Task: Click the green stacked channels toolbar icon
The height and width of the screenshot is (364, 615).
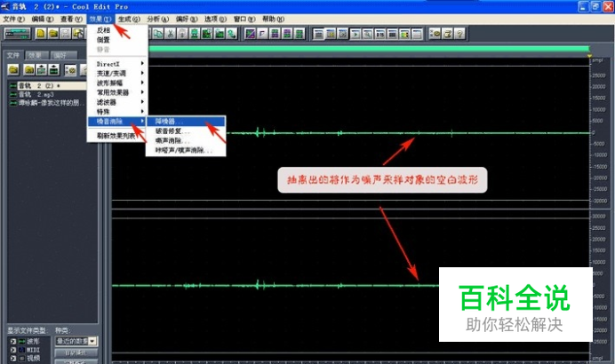Action: tap(300, 34)
